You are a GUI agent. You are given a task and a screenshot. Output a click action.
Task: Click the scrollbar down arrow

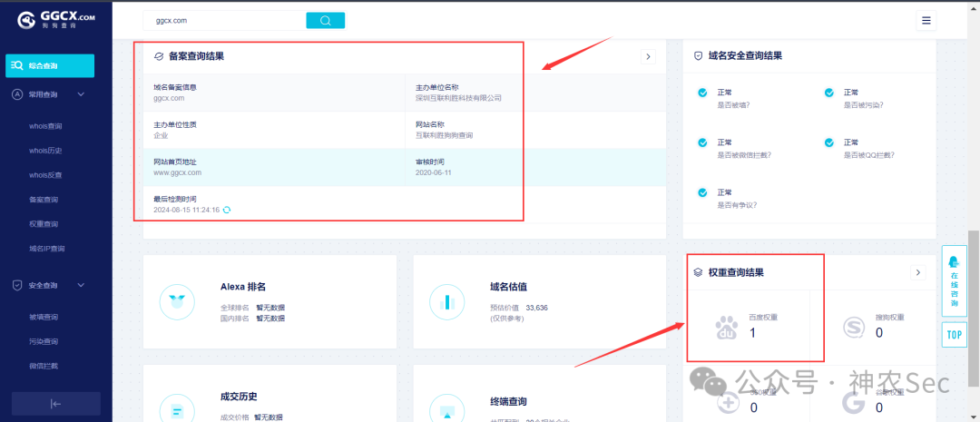[974, 417]
